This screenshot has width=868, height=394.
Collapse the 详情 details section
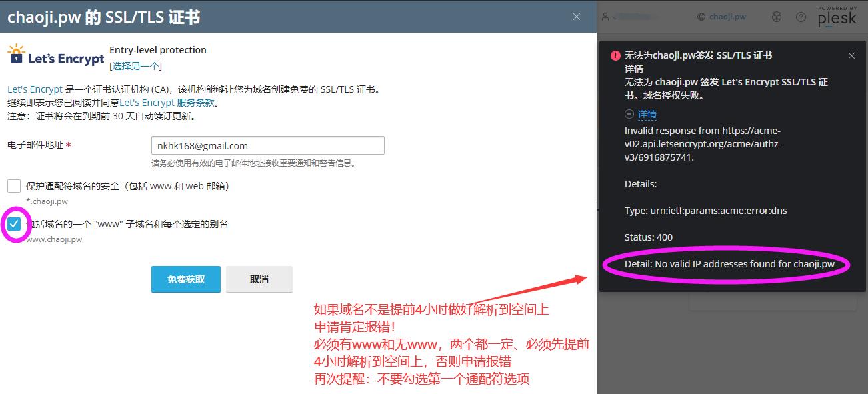click(641, 114)
